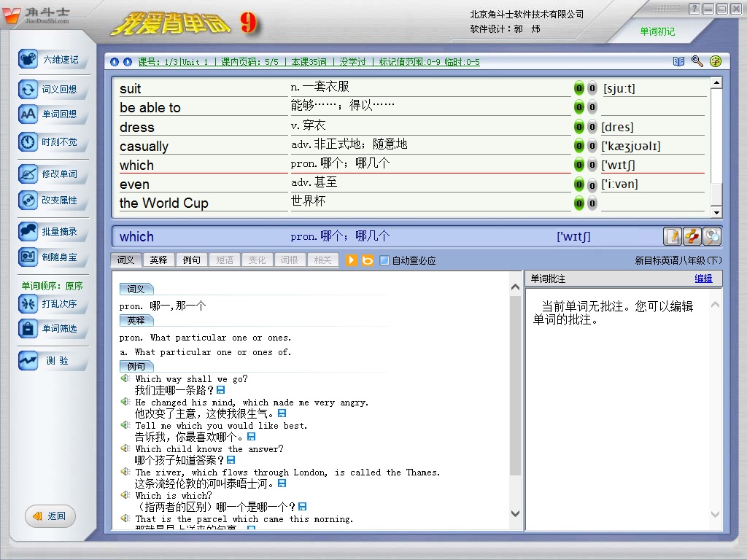Collapse the 词义 section header
This screenshot has height=560, width=747.
(x=136, y=289)
